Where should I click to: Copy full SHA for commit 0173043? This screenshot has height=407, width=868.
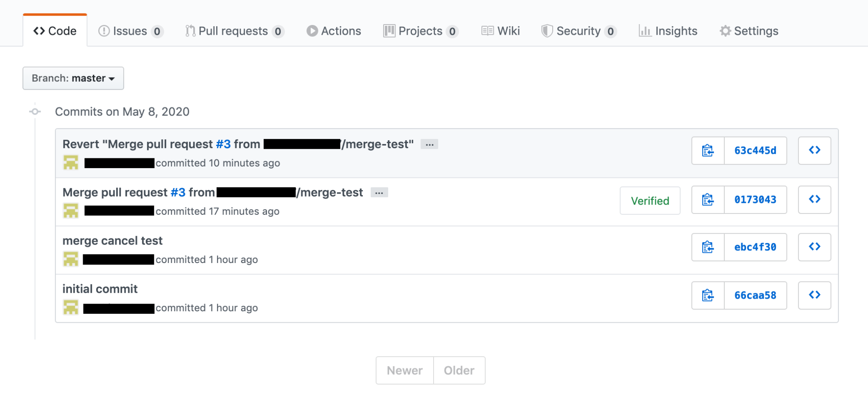click(x=707, y=199)
